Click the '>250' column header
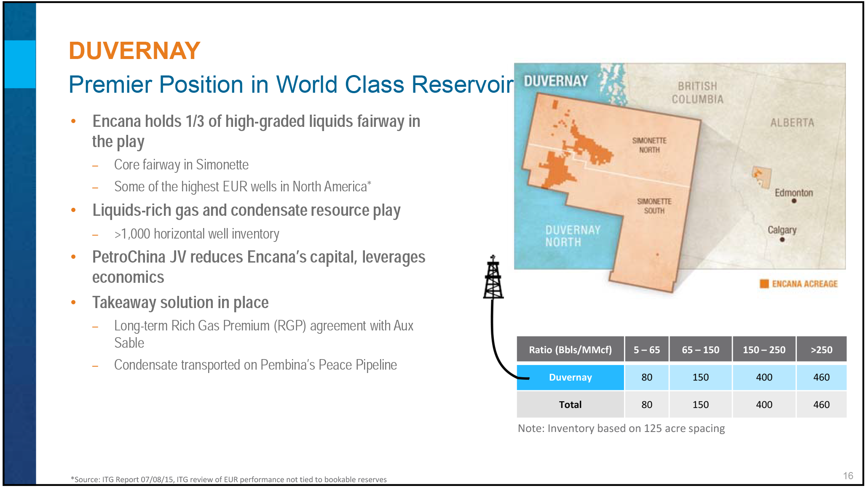Screen dimensions: 868x491 point(822,349)
